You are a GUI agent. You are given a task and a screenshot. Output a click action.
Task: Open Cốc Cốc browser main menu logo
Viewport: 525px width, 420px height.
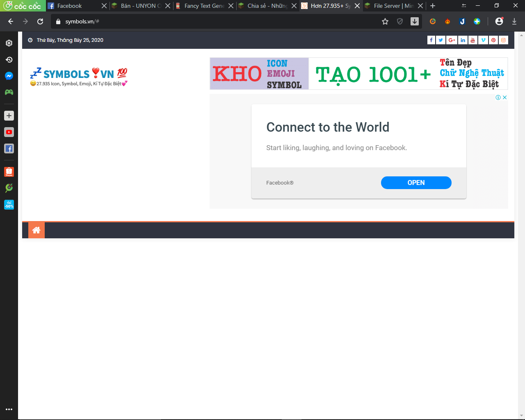[23, 6]
